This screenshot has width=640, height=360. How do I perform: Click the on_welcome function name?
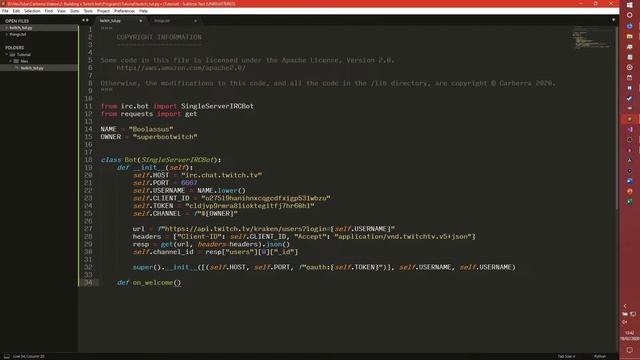click(x=153, y=282)
